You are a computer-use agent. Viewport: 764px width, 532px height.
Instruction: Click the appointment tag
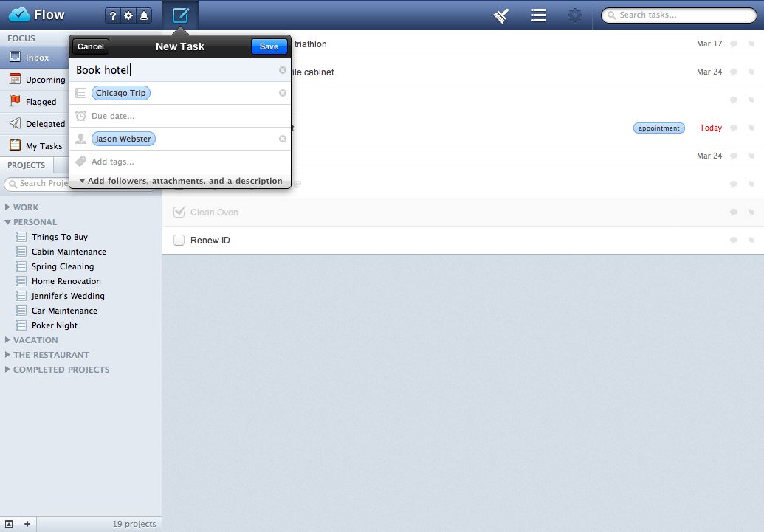click(658, 128)
